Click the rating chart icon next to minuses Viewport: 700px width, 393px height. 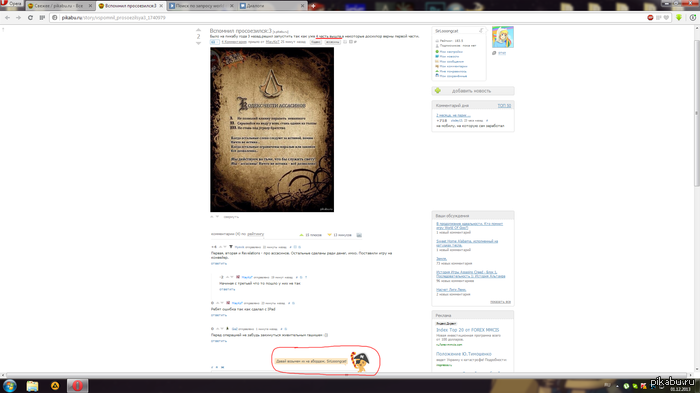tap(359, 235)
